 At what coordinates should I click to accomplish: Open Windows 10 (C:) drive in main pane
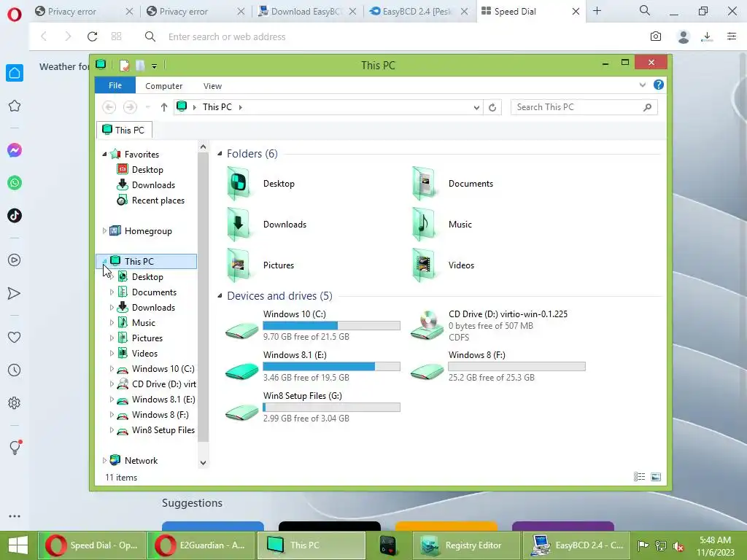(x=312, y=326)
